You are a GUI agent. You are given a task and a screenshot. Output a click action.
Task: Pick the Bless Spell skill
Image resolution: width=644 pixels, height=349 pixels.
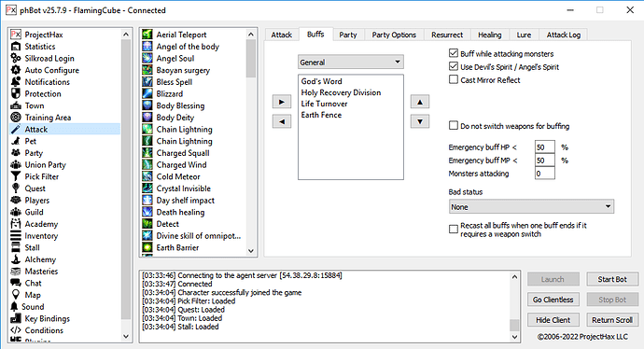click(x=174, y=82)
